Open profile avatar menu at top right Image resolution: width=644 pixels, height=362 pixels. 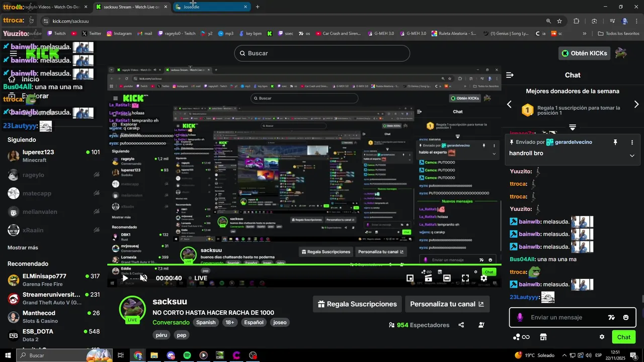621,53
